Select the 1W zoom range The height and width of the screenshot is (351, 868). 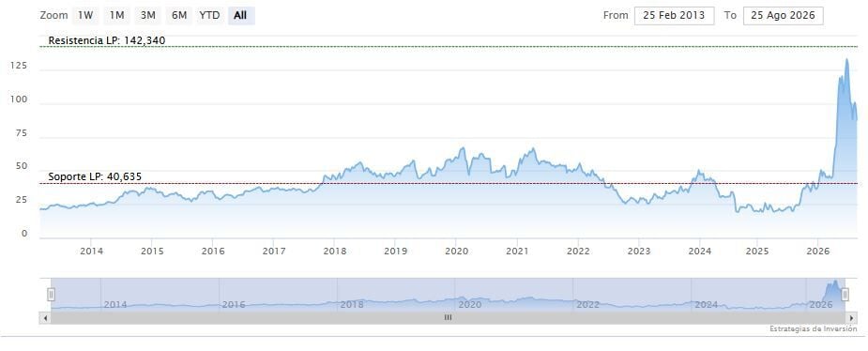(x=85, y=16)
